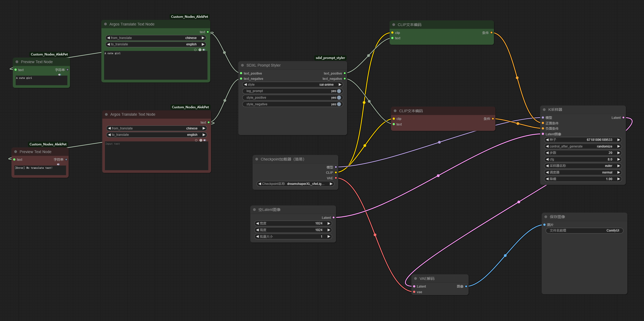Decrease 宽度 with its left arrow
This screenshot has height=321, width=644.
(257, 223)
